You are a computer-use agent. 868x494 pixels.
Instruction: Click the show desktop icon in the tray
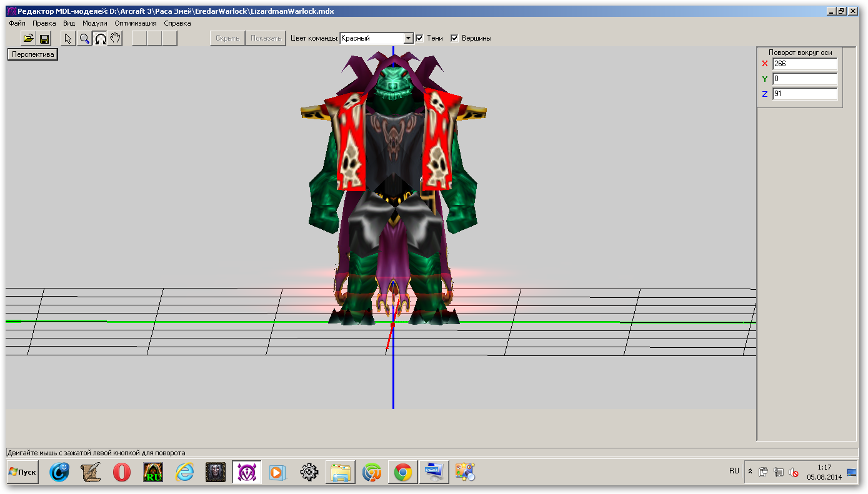coord(852,472)
